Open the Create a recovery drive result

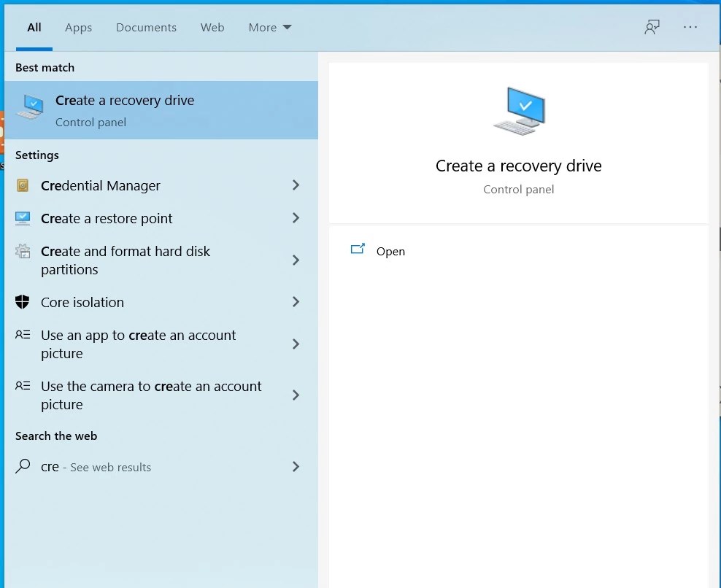point(124,100)
